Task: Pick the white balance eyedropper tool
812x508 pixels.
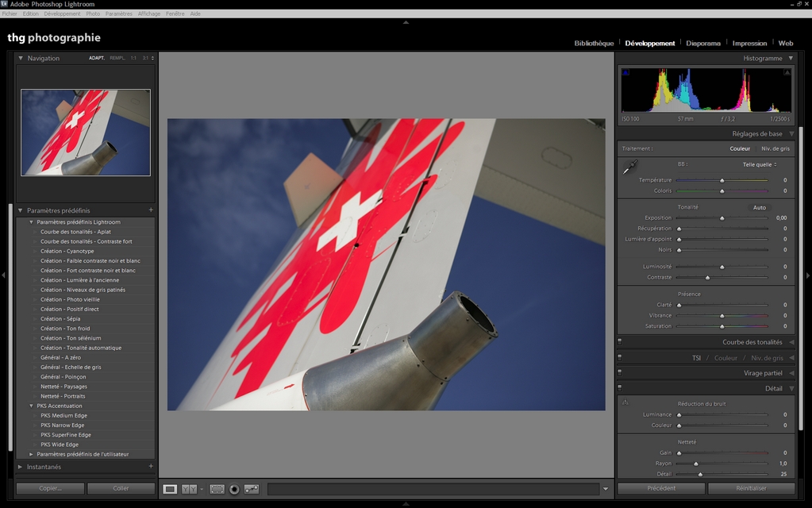Action: (x=630, y=167)
